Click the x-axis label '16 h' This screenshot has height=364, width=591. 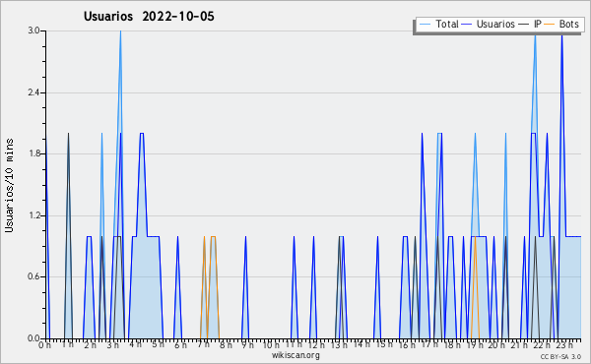[407, 344]
